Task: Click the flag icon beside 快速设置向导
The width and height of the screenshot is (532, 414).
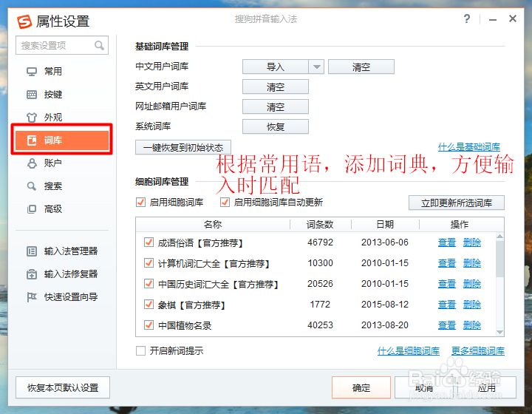Action: point(32,297)
